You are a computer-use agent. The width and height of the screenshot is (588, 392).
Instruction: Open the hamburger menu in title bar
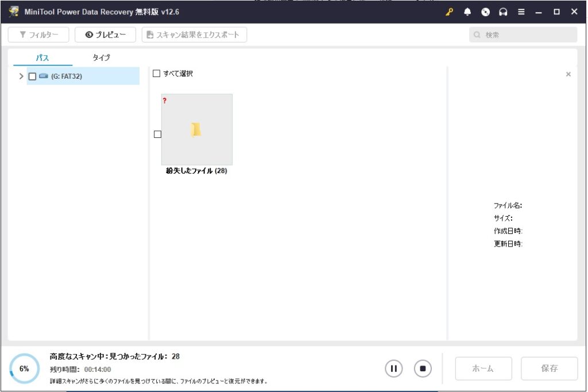pos(521,12)
